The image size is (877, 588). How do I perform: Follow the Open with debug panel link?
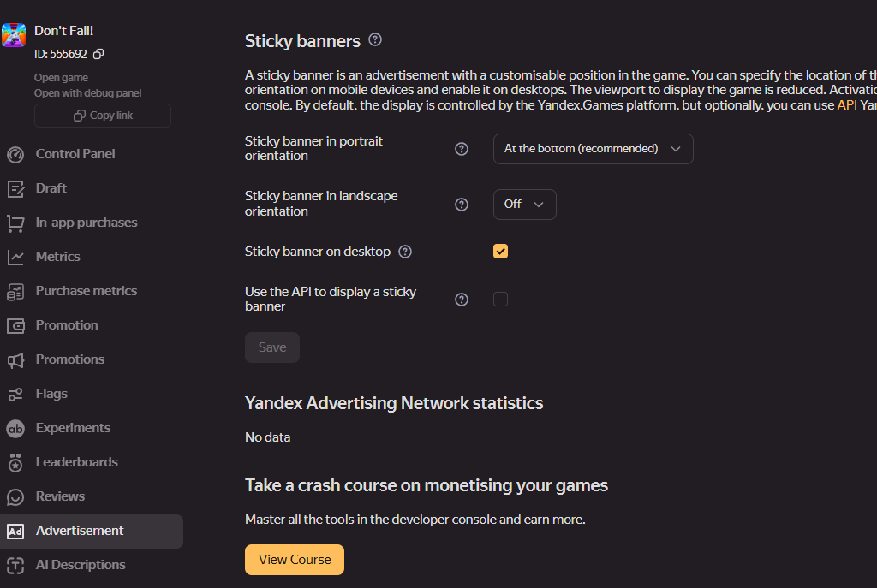click(88, 92)
